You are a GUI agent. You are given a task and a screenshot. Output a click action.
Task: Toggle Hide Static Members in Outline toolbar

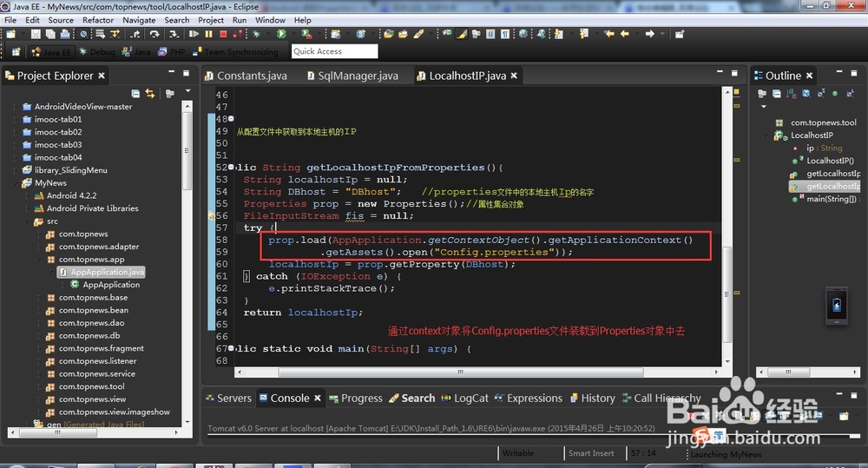tap(821, 94)
